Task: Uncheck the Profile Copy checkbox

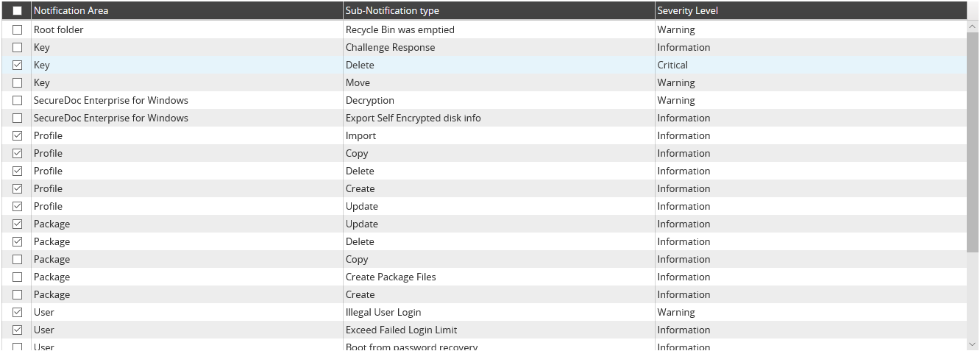Action: pyautogui.click(x=18, y=154)
